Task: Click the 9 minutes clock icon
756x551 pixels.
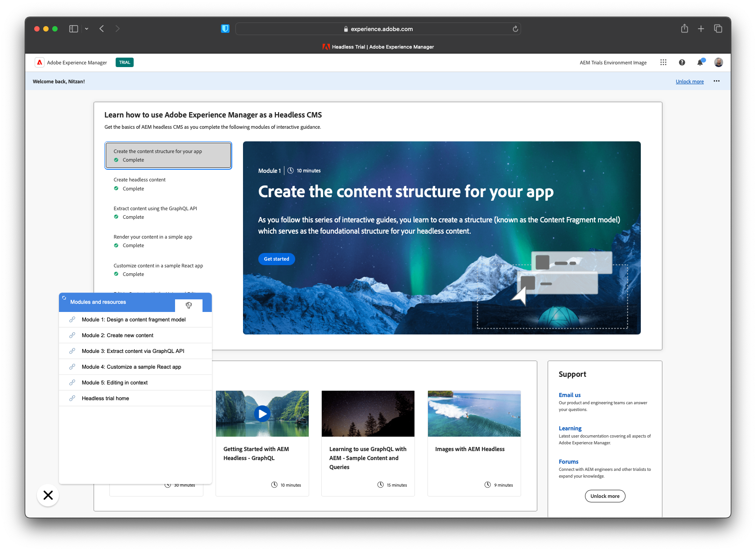Action: [x=487, y=485]
